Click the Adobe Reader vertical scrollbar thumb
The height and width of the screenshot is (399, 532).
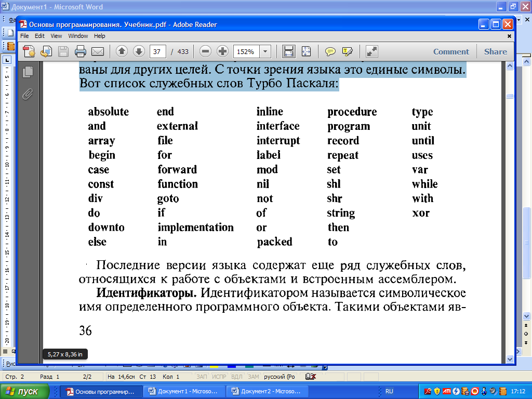510,96
